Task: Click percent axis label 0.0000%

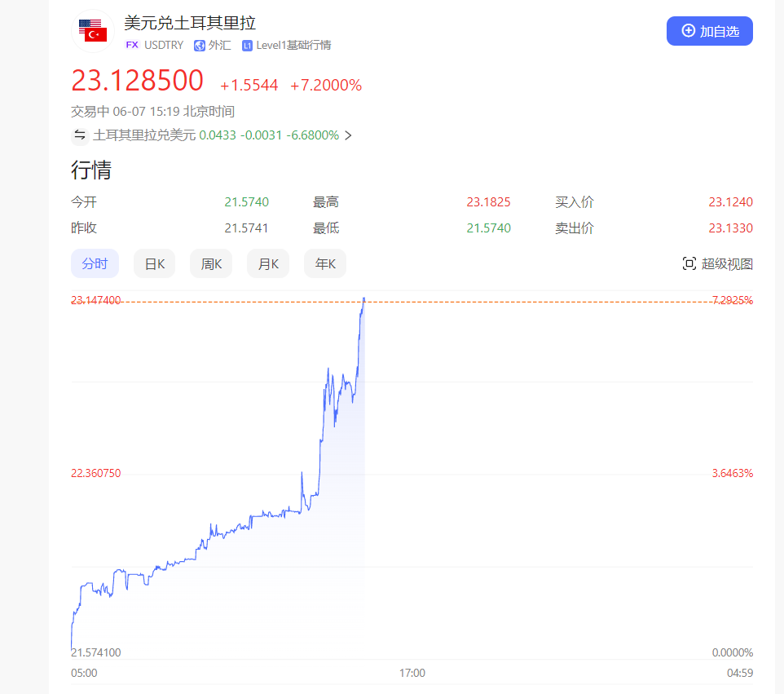Action: 733,652
